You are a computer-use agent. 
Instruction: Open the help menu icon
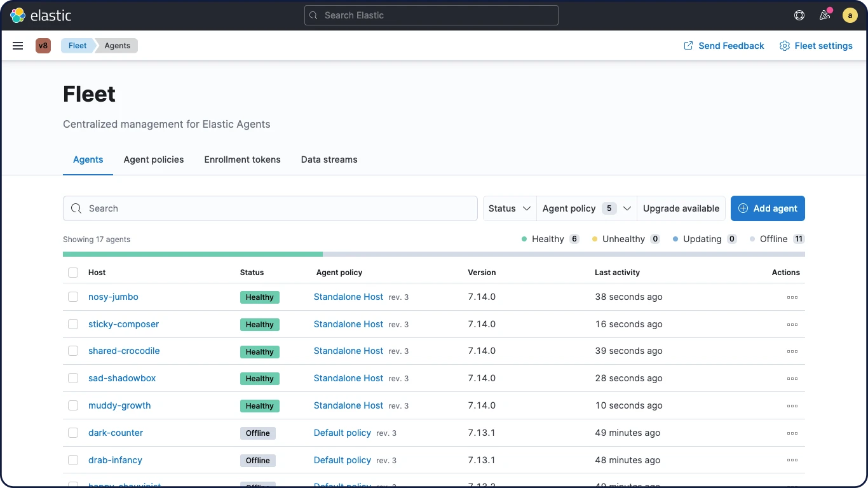point(799,15)
